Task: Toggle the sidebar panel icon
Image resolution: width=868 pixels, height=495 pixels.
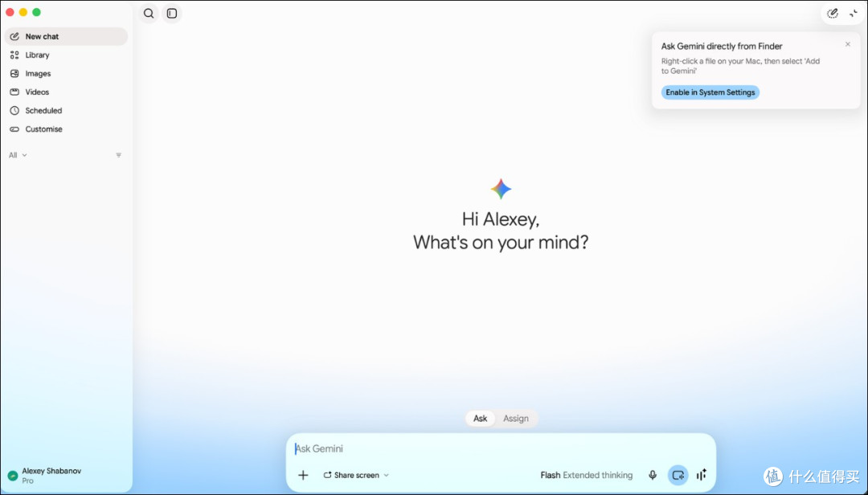Action: [x=172, y=14]
